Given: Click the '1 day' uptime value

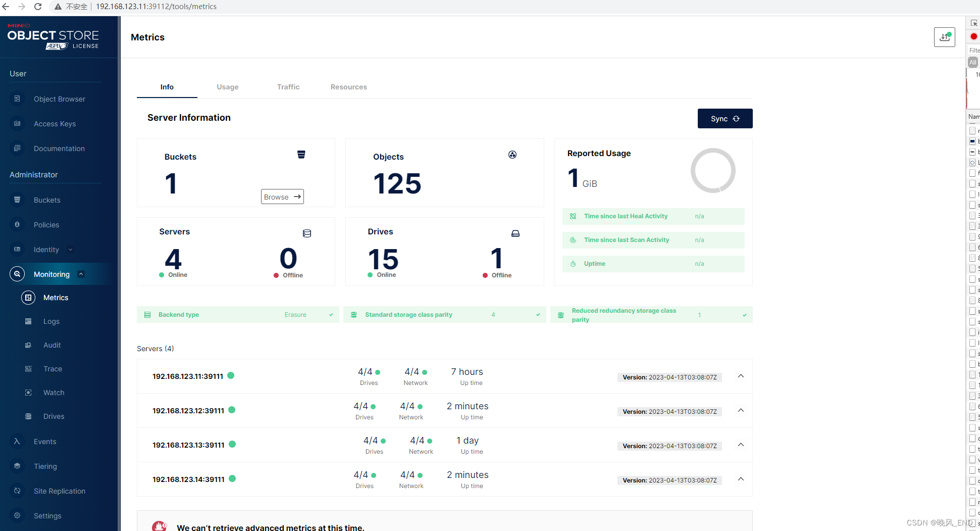Looking at the screenshot, I should (468, 441).
